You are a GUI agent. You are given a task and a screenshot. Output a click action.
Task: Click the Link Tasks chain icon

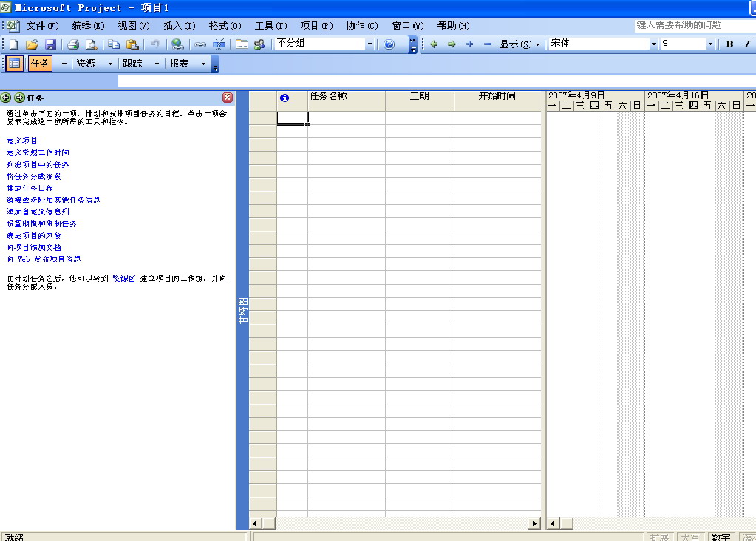[200, 44]
